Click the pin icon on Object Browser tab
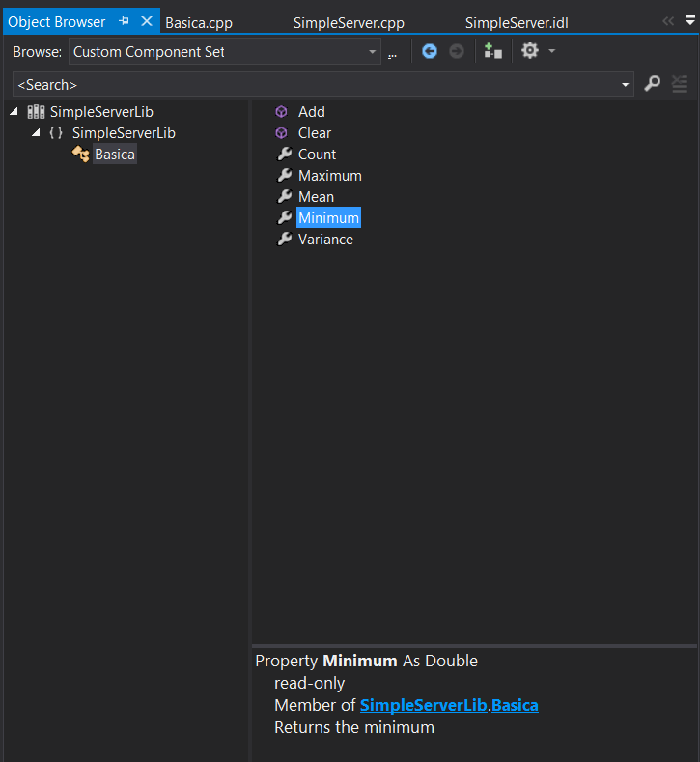Screen dimensions: 700x762 coord(124,21)
